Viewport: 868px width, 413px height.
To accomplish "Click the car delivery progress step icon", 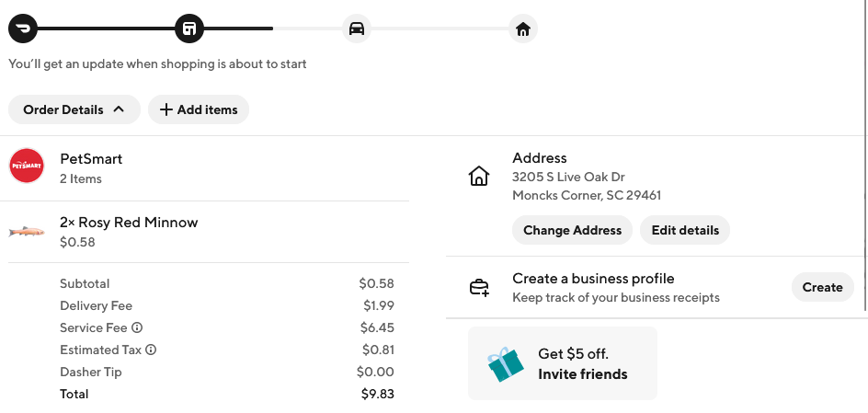I will point(357,29).
